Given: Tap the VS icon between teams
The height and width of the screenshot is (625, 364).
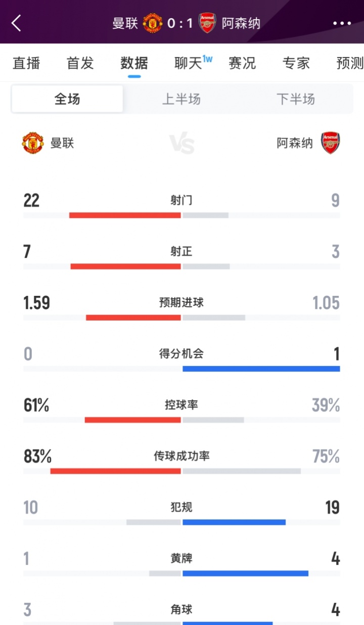Looking at the screenshot, I should click(182, 144).
